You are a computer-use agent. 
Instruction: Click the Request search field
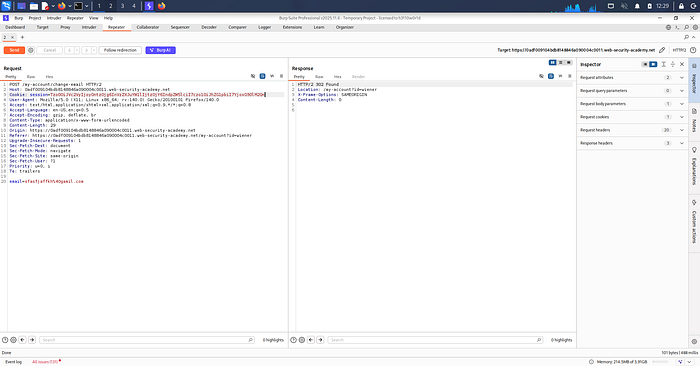pyautogui.click(x=147, y=340)
